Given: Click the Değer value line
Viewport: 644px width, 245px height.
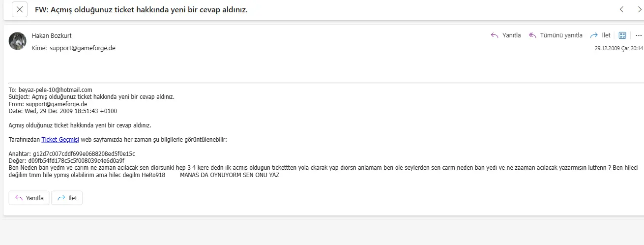Looking at the screenshot, I should 66,161.
